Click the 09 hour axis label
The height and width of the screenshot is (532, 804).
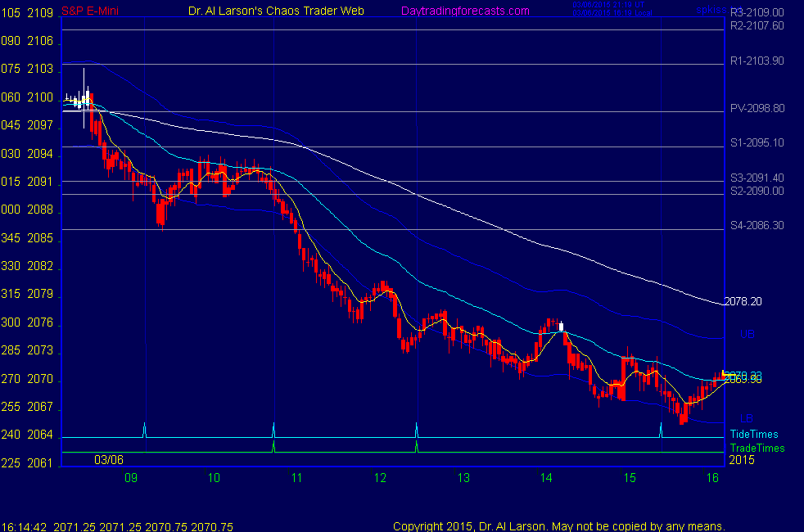pyautogui.click(x=131, y=478)
